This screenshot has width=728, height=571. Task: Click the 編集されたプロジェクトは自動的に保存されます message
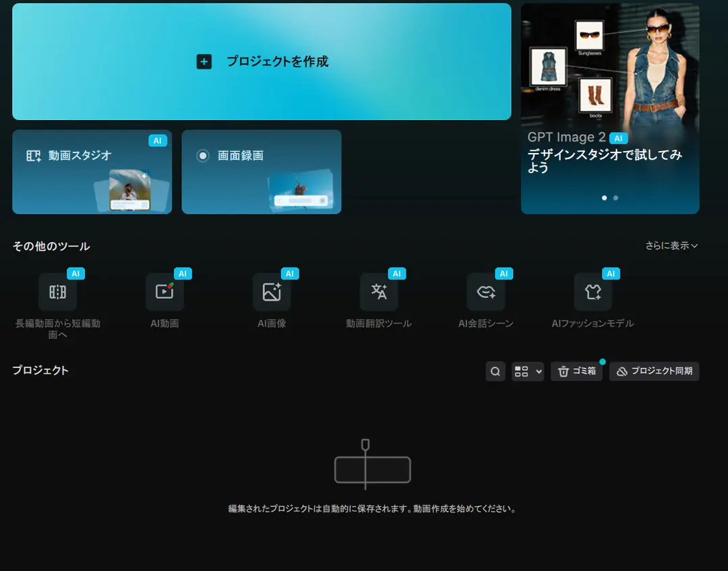372,509
